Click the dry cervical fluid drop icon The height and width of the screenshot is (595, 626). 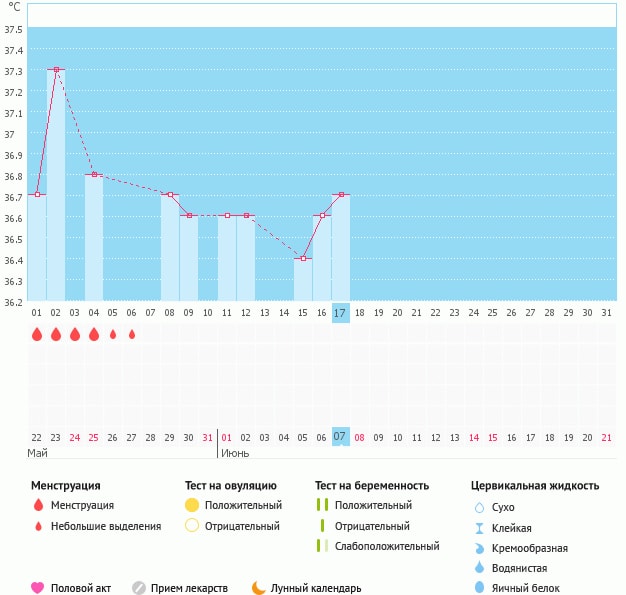coord(478,507)
